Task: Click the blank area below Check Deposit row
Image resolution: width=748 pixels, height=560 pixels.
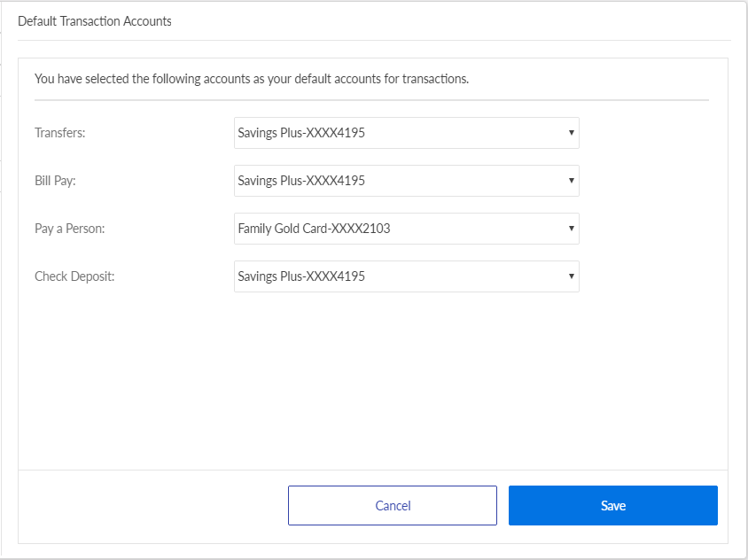Action: [x=372, y=381]
